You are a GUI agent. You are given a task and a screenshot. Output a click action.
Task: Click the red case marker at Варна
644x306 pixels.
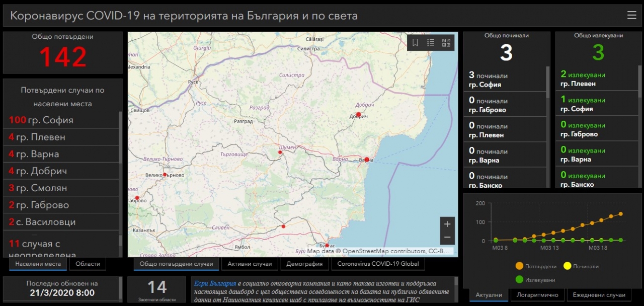tap(367, 160)
